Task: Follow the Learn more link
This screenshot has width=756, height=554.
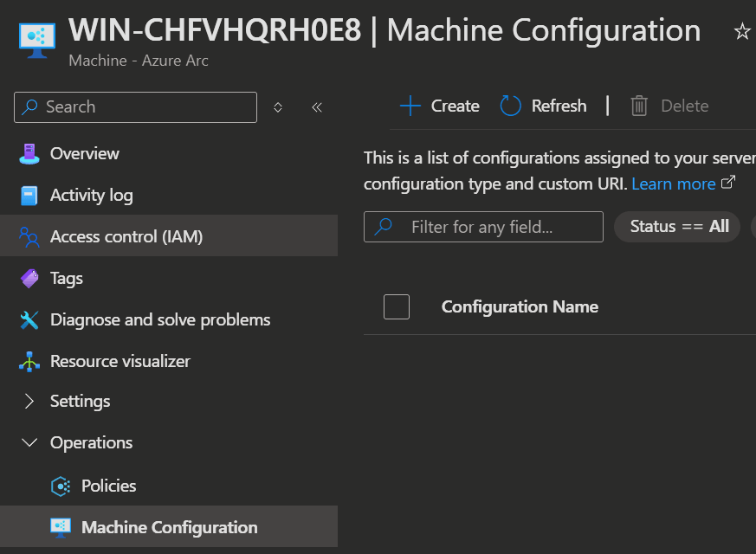Action: coord(674,184)
